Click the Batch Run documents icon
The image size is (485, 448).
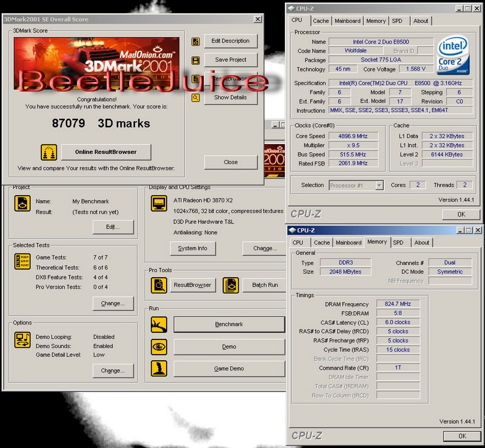231,285
